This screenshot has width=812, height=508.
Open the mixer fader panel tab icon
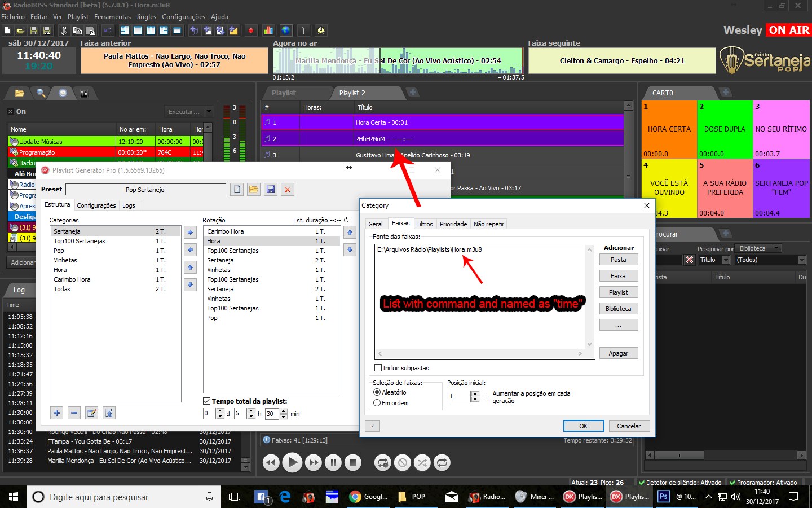coord(84,93)
